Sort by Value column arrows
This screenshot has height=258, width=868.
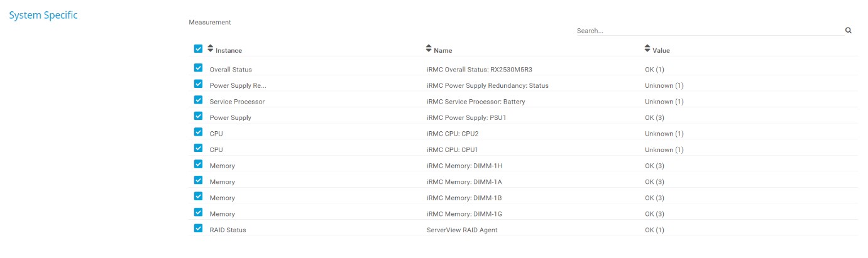tap(647, 48)
